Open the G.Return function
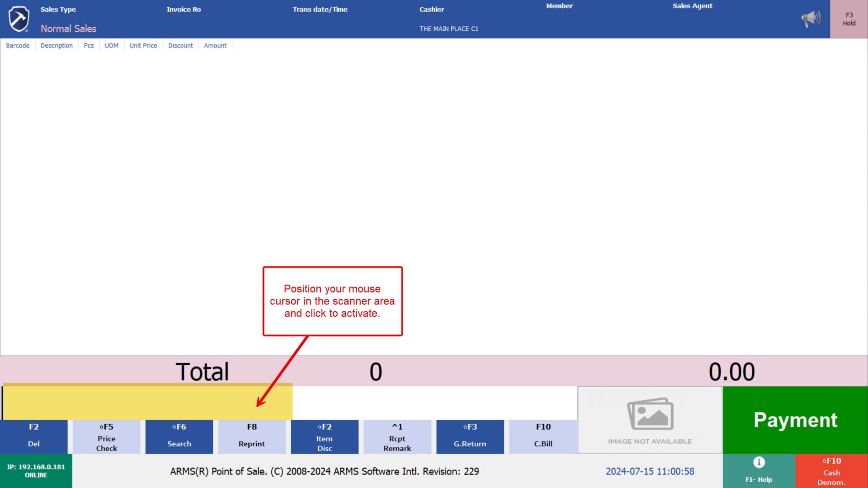The width and height of the screenshot is (868, 488). click(x=470, y=436)
